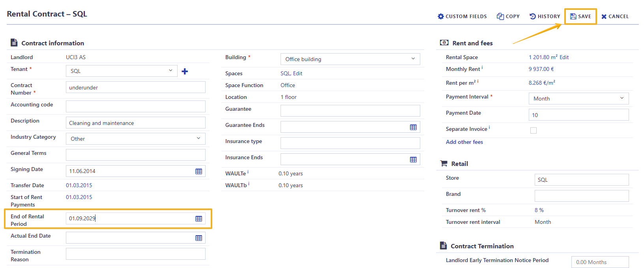This screenshot has height=268, width=644.
Task: Open Payment Interval Month dropdown
Action: pyautogui.click(x=579, y=99)
